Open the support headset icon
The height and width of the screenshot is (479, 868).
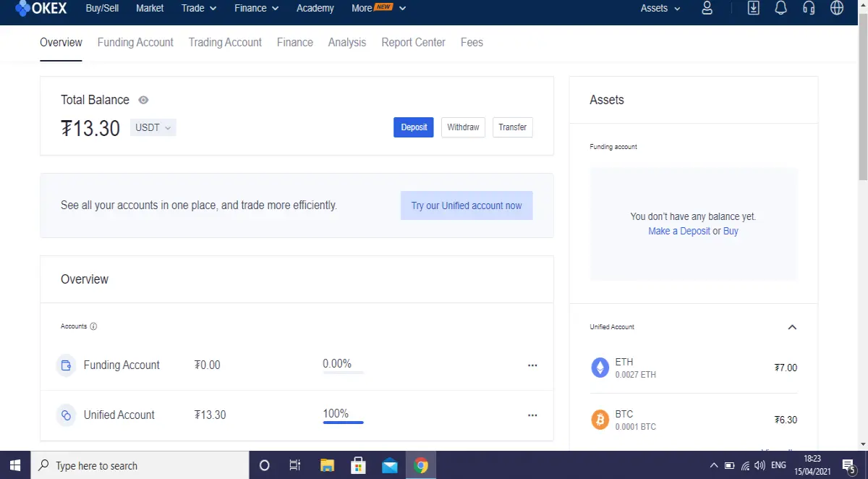click(809, 9)
